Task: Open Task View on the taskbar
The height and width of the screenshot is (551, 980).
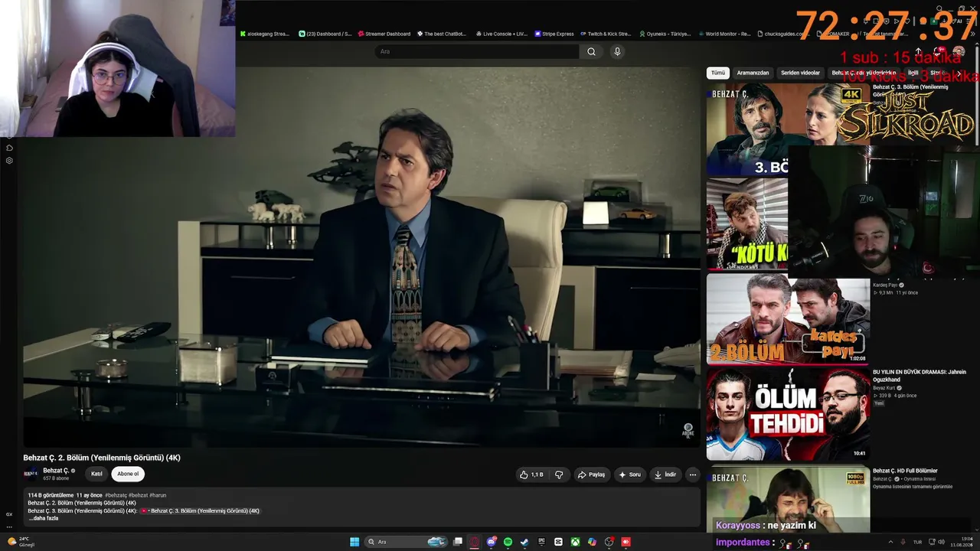Action: (458, 542)
